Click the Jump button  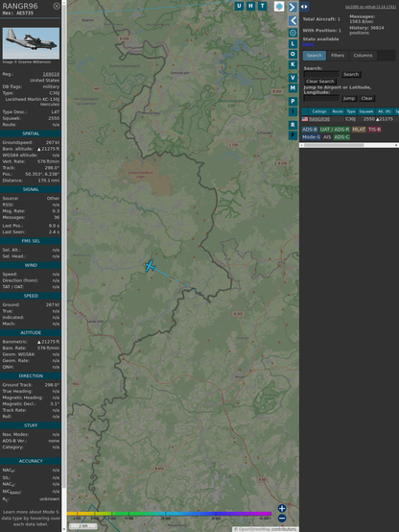[x=348, y=98]
